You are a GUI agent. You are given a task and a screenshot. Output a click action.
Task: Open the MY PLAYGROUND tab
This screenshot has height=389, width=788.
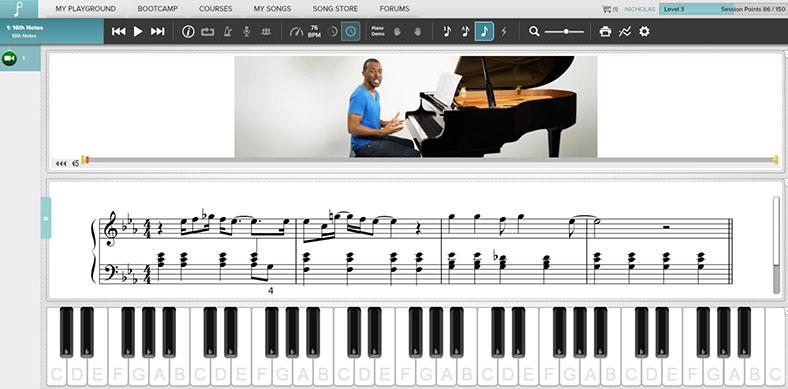coord(85,9)
